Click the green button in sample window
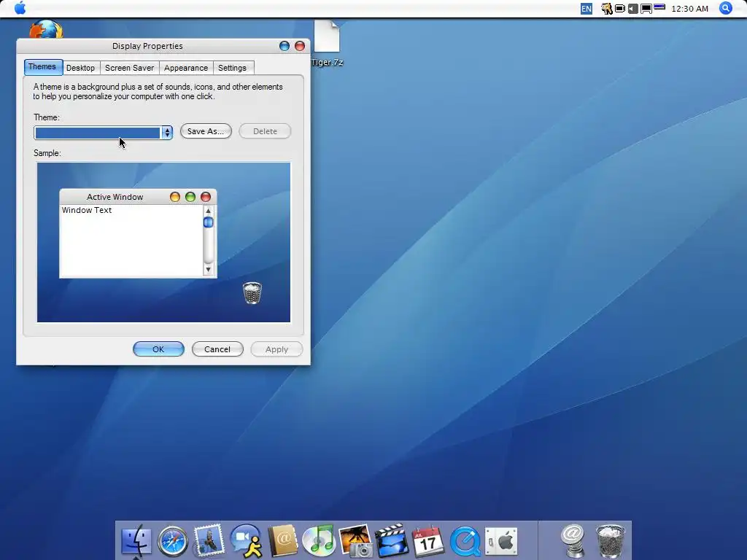747x560 pixels. (x=190, y=197)
